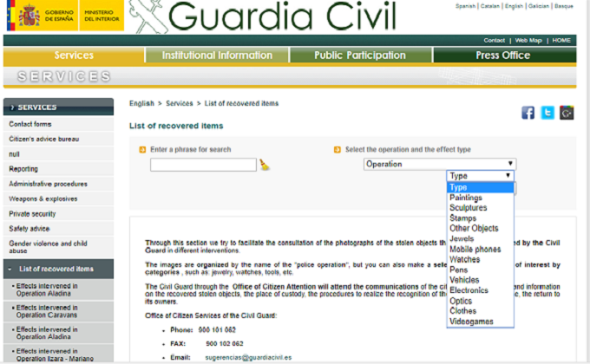Open Gender violence and child abuse

(x=58, y=247)
